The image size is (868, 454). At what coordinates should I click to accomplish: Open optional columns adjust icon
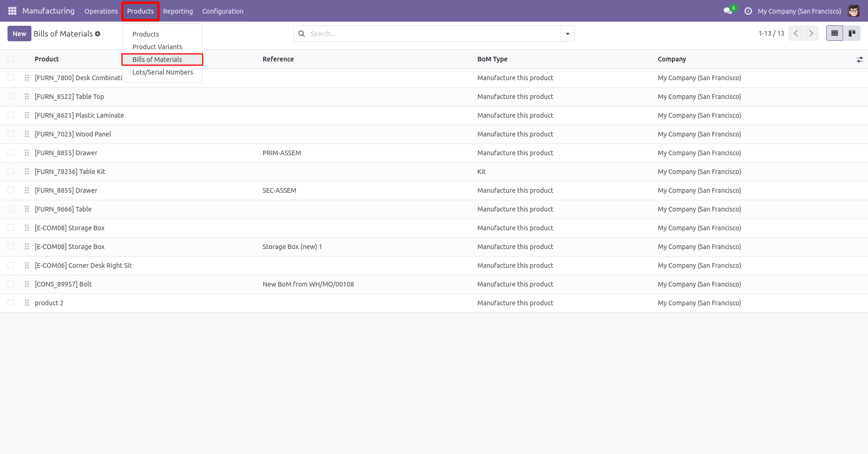coord(860,60)
